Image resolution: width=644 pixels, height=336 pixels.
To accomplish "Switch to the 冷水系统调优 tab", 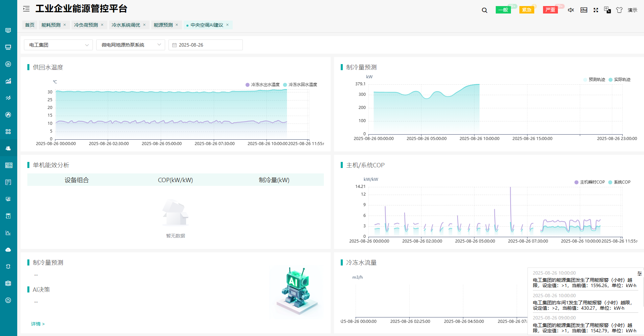I will [x=126, y=25].
